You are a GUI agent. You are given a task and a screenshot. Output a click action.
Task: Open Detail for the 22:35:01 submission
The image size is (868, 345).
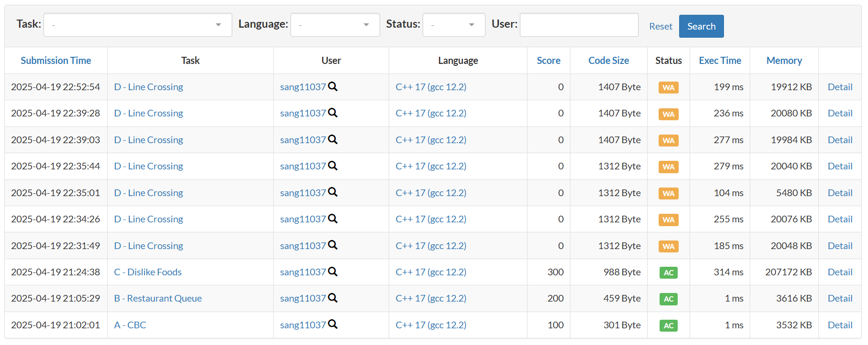click(840, 193)
